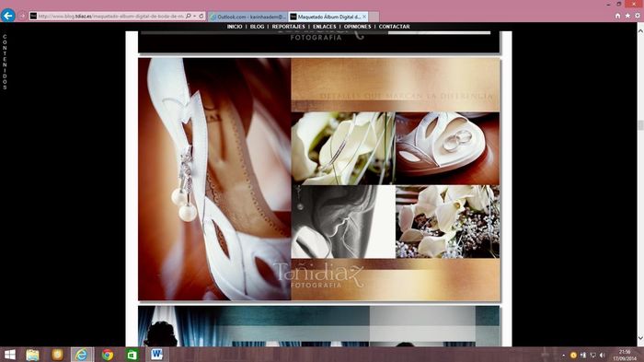
Task: Open CONTACTAR in site navigation
Action: (395, 27)
